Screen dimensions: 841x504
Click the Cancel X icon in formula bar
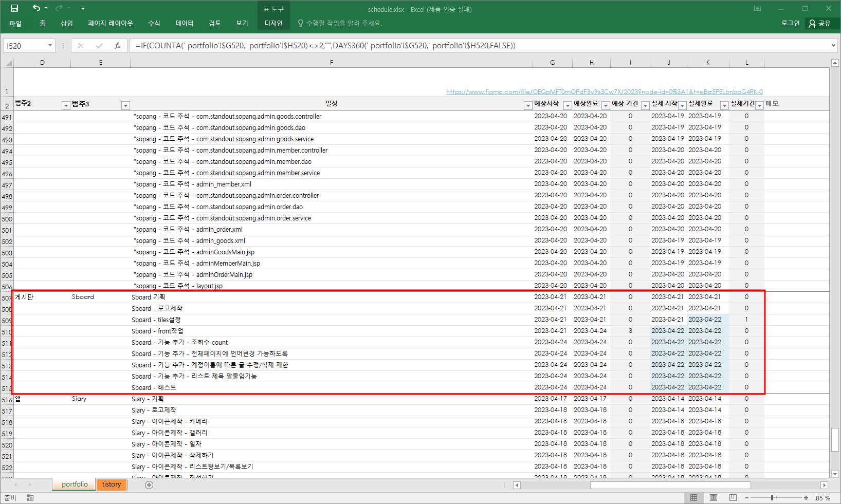[81, 46]
